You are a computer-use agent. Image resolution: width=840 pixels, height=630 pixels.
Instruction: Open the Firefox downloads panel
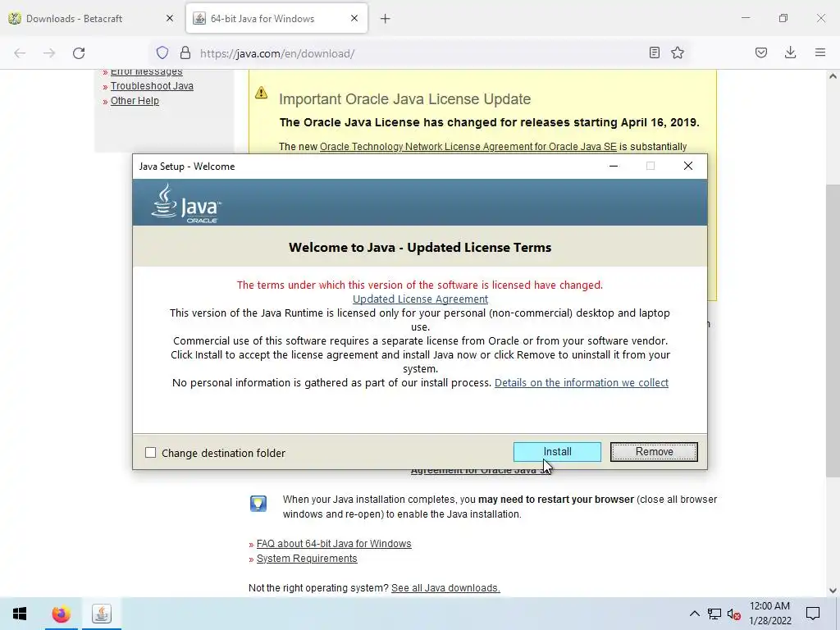(790, 52)
